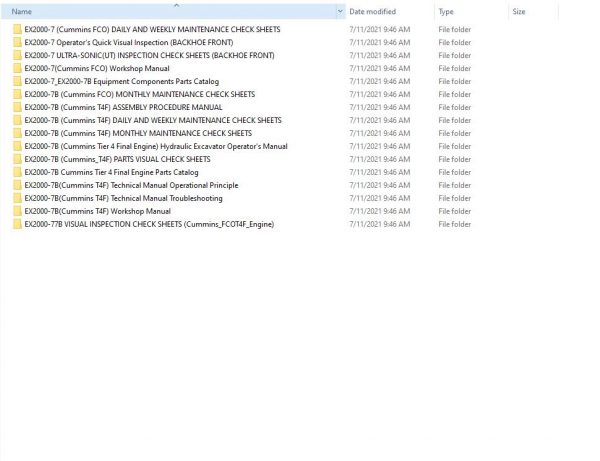The height and width of the screenshot is (461, 600).
Task: Click folder icon beside EX2000-7 Operator's Quick Visual Inspection
Action: coord(17,42)
